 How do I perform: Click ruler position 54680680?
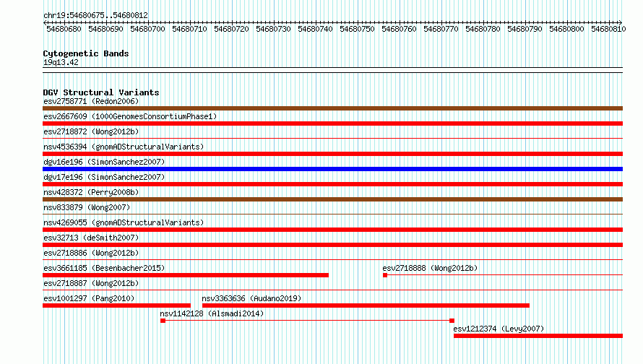coord(64,29)
